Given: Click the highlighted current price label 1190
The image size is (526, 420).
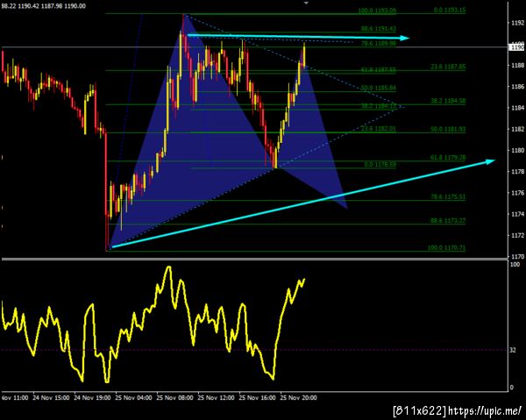Looking at the screenshot, I should [517, 47].
